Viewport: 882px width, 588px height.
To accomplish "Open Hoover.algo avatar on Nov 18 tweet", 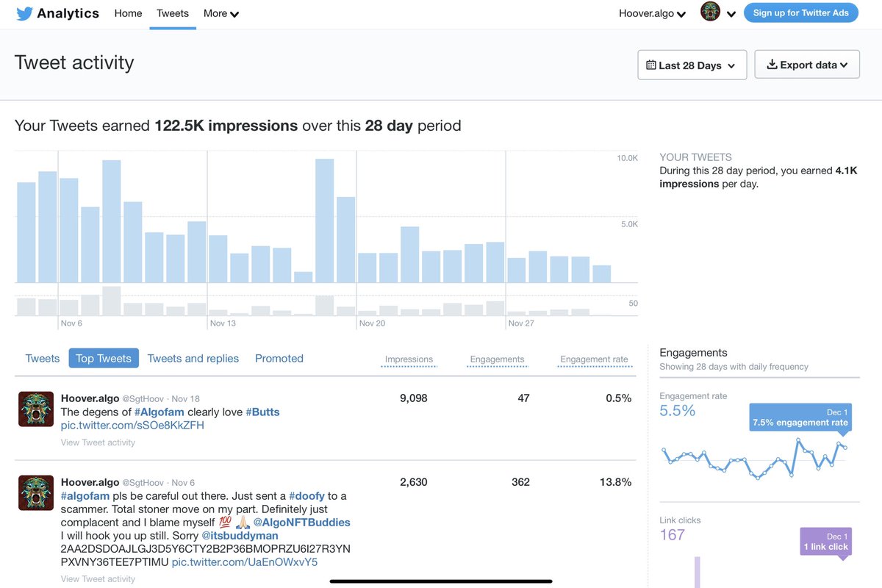I will tap(36, 409).
